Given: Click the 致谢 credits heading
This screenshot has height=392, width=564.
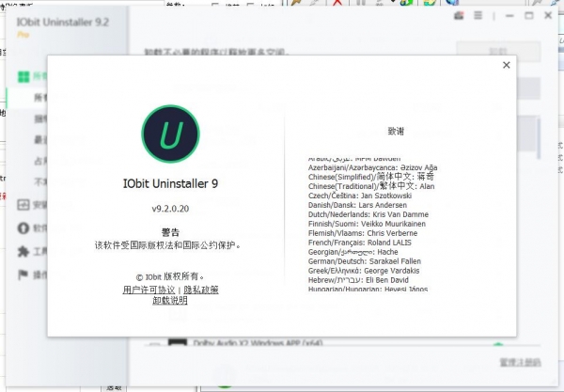Looking at the screenshot, I should [x=396, y=131].
